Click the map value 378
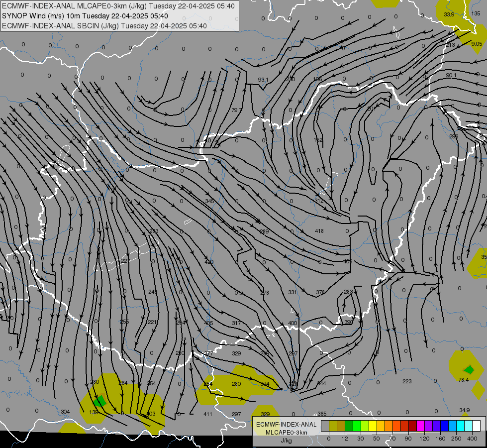 tap(320, 292)
